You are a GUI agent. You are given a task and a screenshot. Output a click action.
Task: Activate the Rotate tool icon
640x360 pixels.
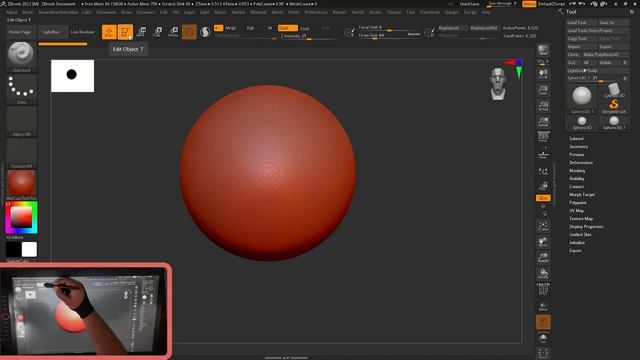pos(173,32)
